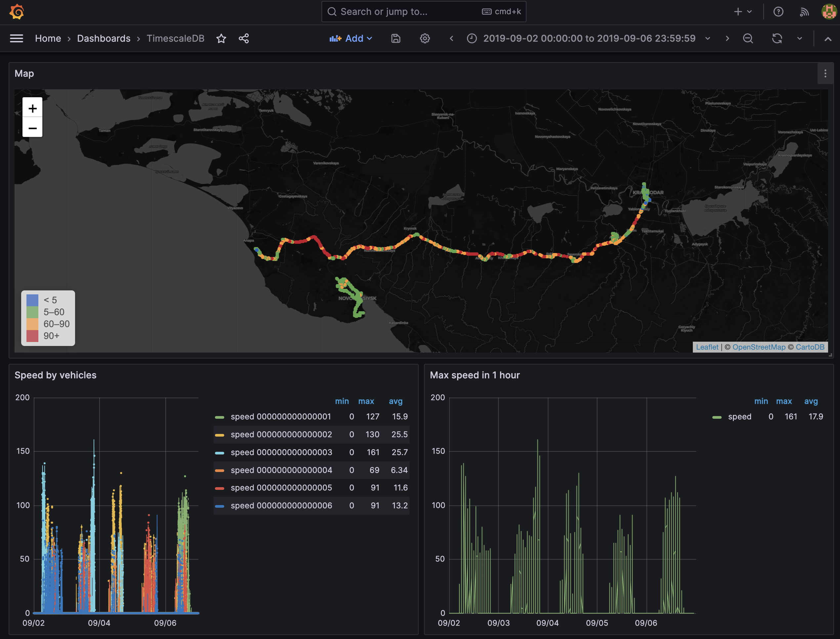Star the TimescaleDB dashboard
Viewport: 840px width, 639px height.
coord(221,38)
